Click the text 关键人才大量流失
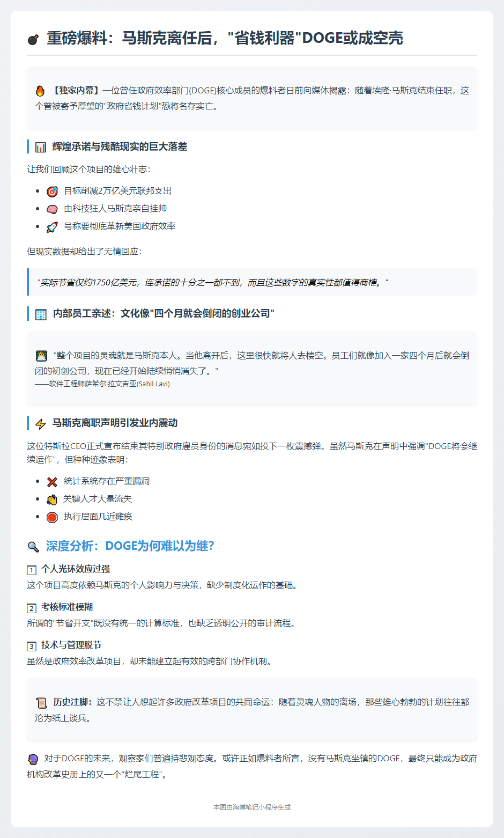 coord(98,499)
